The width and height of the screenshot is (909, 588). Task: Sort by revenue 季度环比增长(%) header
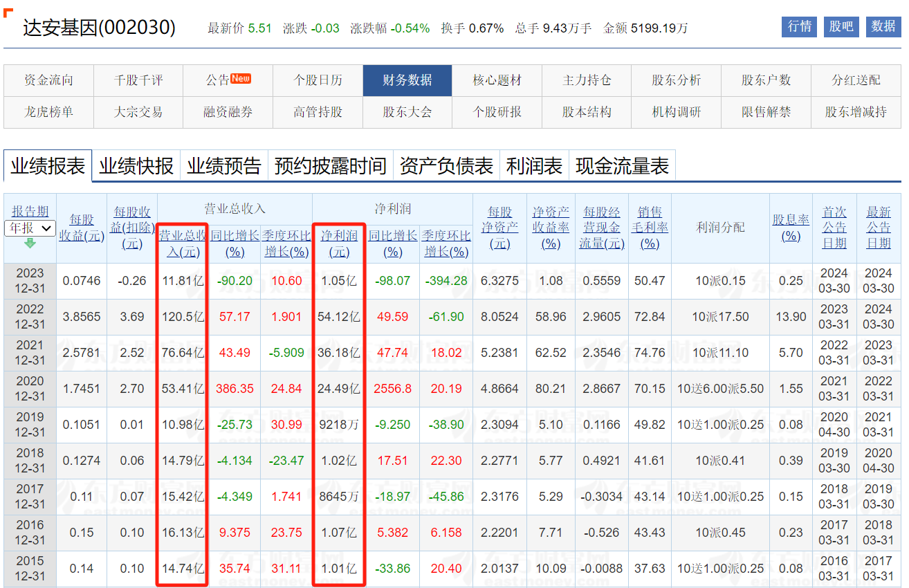point(286,244)
